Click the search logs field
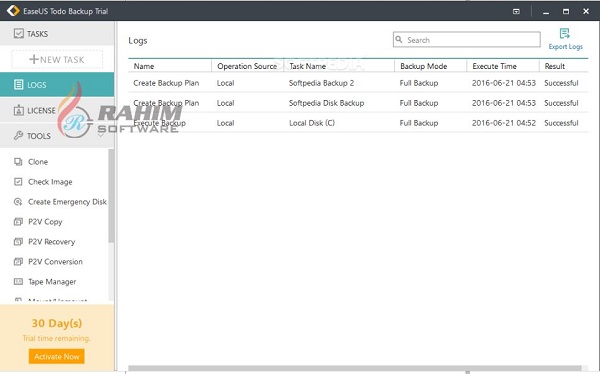 [466, 40]
